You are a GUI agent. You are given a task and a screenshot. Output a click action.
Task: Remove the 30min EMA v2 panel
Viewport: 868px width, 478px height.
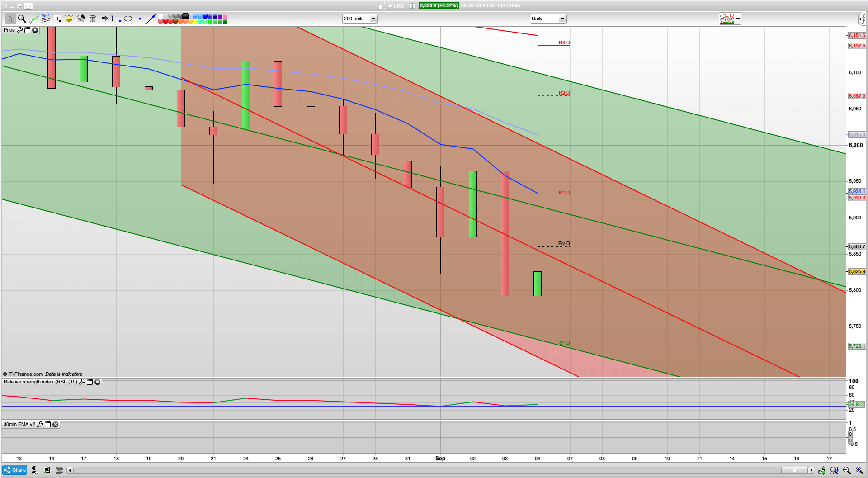(x=55, y=425)
